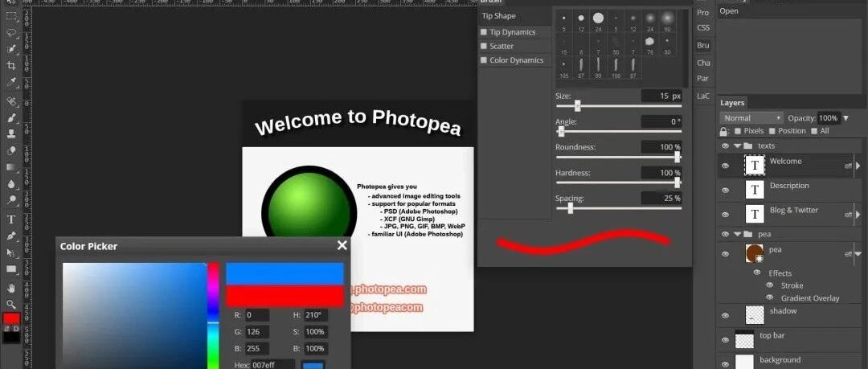Pick the brush preset labeled 80

click(667, 44)
